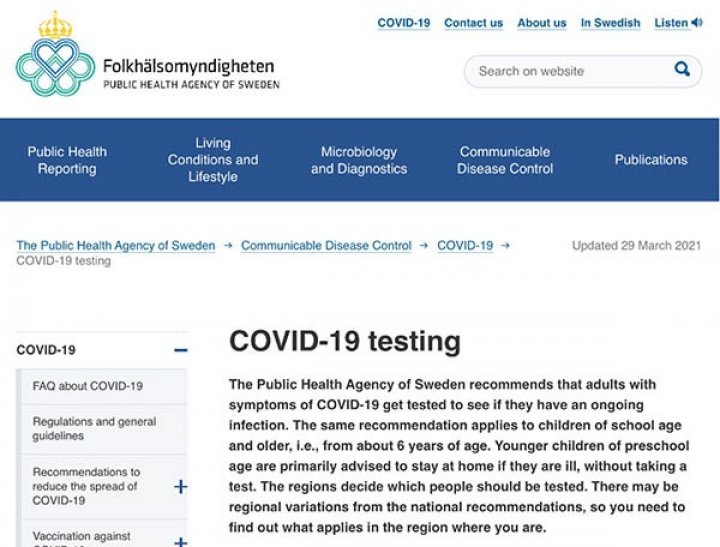Expand Recommendations to reduce the spread submenu
This screenshot has height=547, width=720.
point(181,486)
